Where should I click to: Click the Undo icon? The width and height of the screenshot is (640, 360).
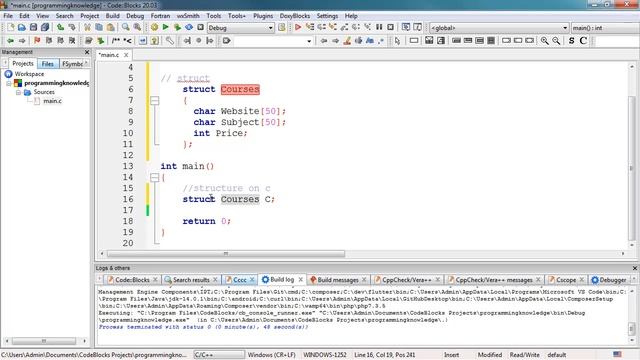point(60,27)
